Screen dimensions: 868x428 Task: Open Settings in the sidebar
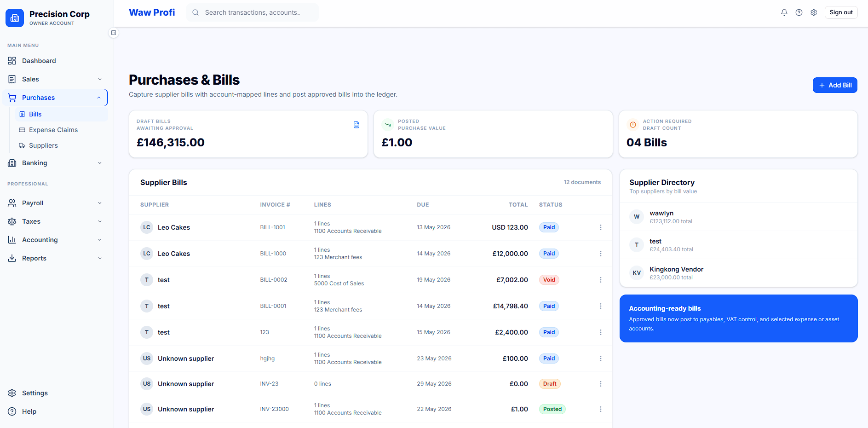(55, 393)
